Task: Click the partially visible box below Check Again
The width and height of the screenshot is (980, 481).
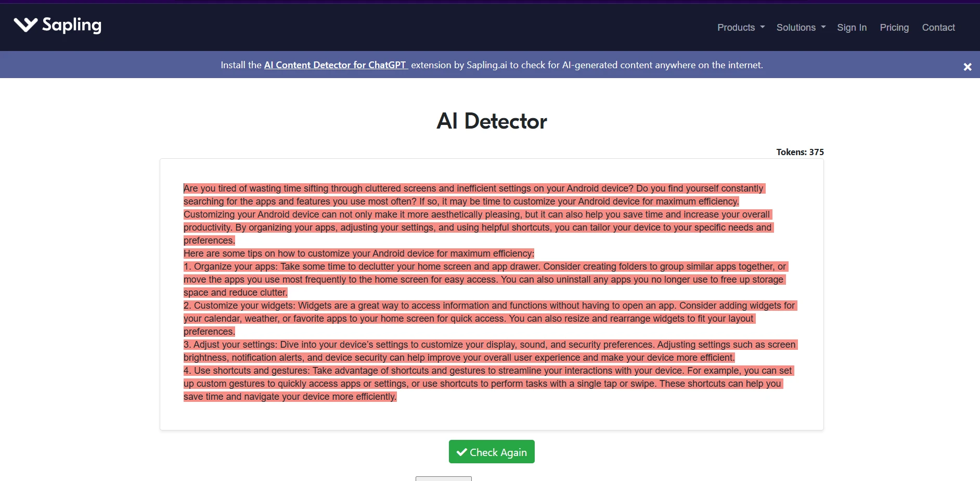Action: pos(443,478)
